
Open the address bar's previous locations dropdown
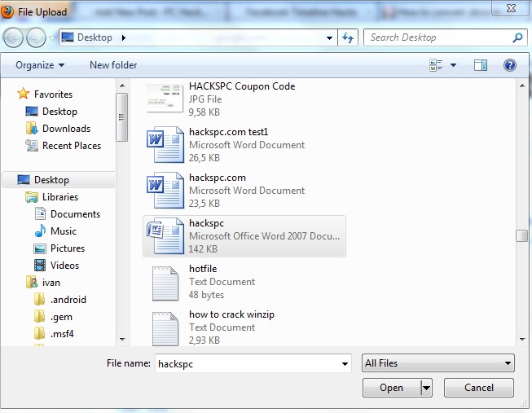click(x=329, y=37)
